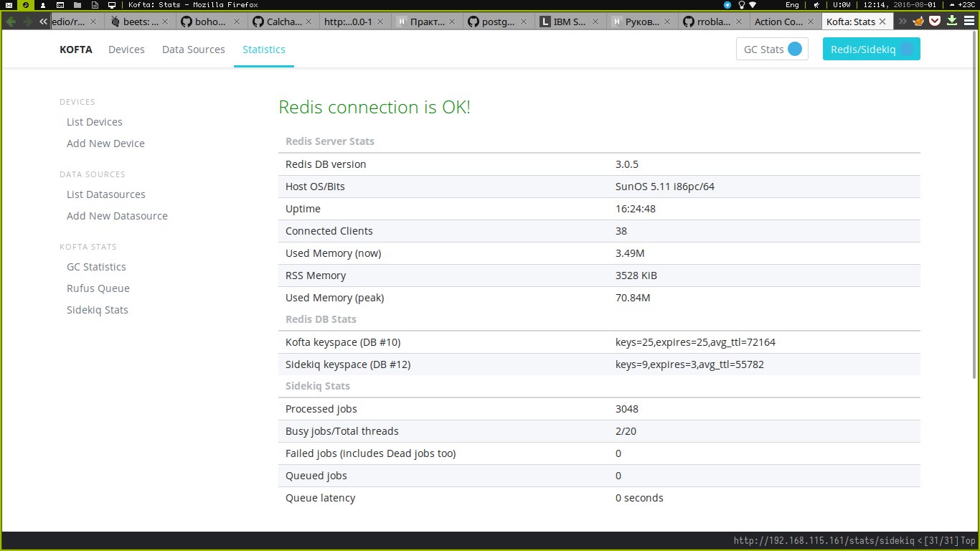Screen dimensions: 980x551
Task: Close the Action Co... tab
Action: (x=811, y=22)
